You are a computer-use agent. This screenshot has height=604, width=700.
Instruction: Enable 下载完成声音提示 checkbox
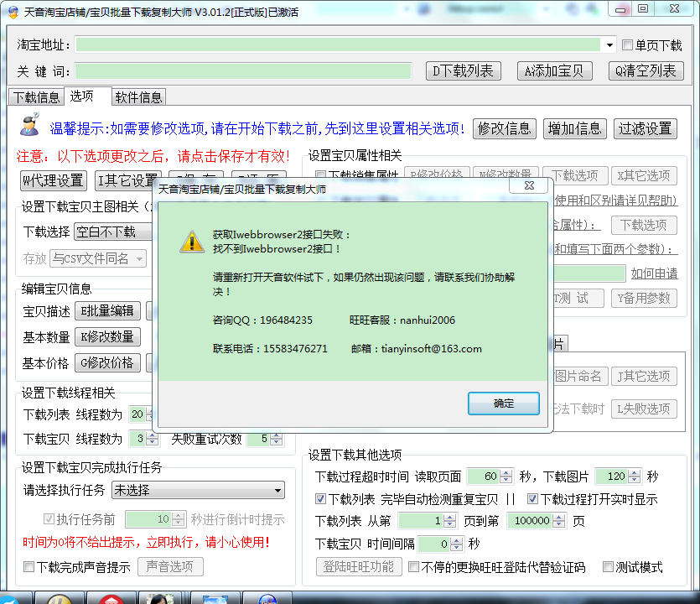[x=29, y=567]
